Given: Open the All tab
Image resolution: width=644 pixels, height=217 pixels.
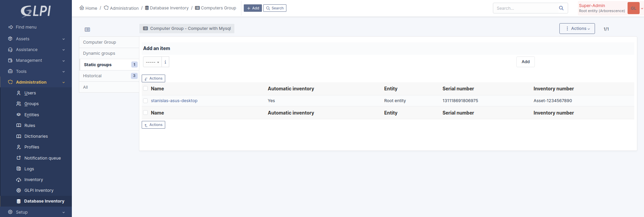Looking at the screenshot, I should pos(109,87).
